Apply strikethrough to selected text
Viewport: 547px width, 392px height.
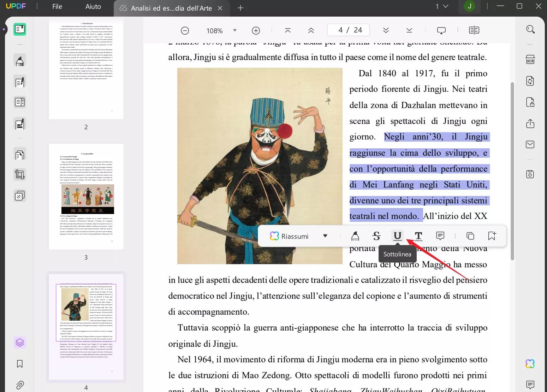pyautogui.click(x=376, y=236)
